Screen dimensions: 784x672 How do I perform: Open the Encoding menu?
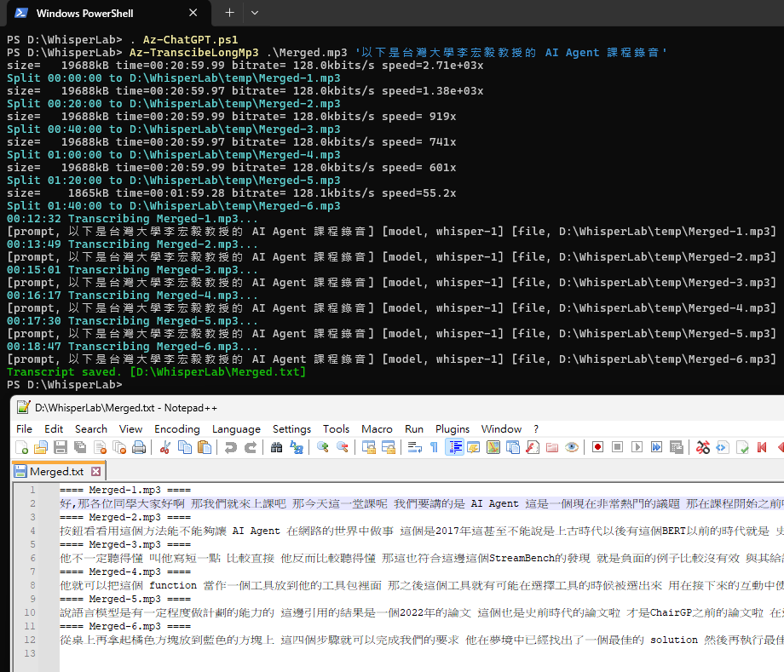pyautogui.click(x=176, y=428)
